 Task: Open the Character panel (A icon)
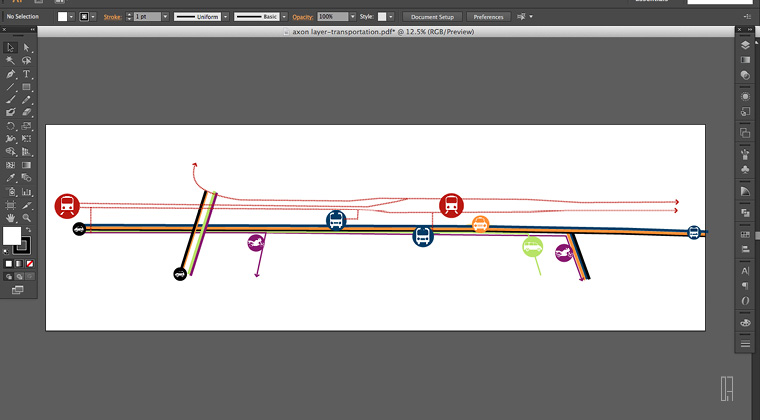pyautogui.click(x=745, y=271)
